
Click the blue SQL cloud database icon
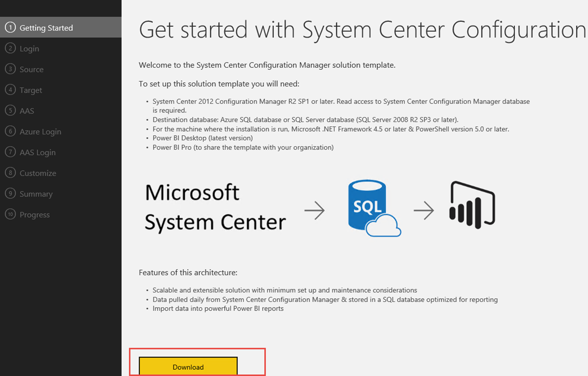pos(374,208)
